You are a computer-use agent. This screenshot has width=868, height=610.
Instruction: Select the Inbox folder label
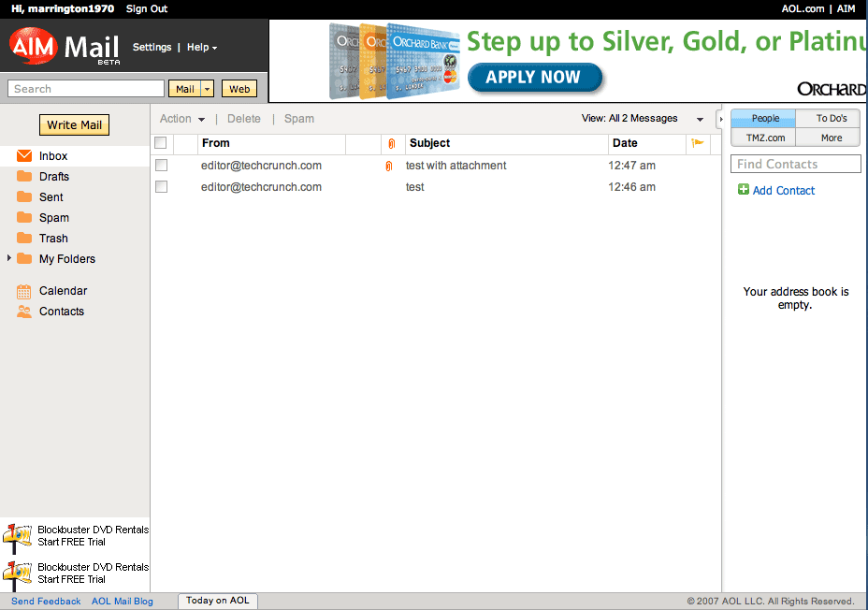[x=53, y=156]
